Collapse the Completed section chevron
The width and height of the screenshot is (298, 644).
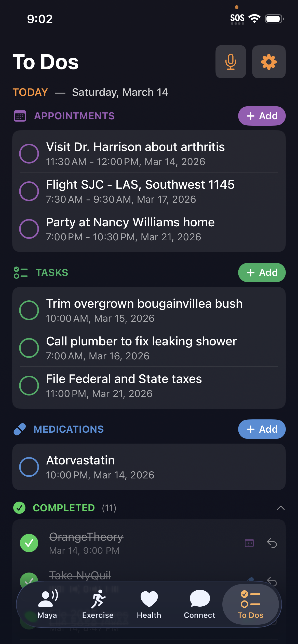[x=280, y=508]
